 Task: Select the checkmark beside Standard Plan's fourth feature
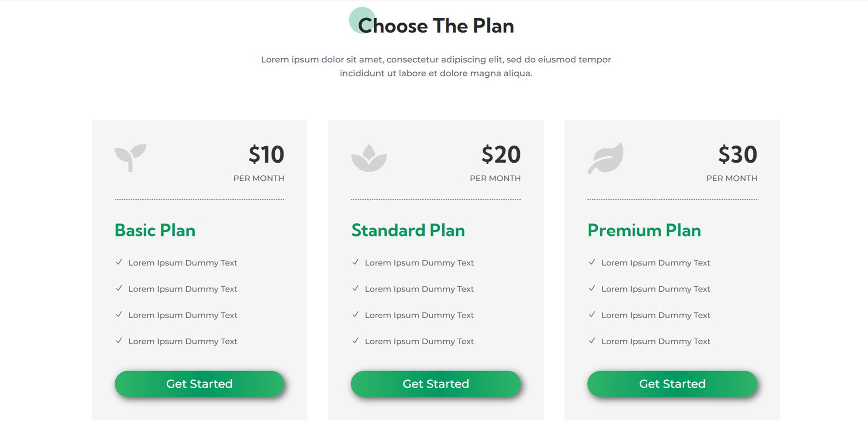pos(356,340)
